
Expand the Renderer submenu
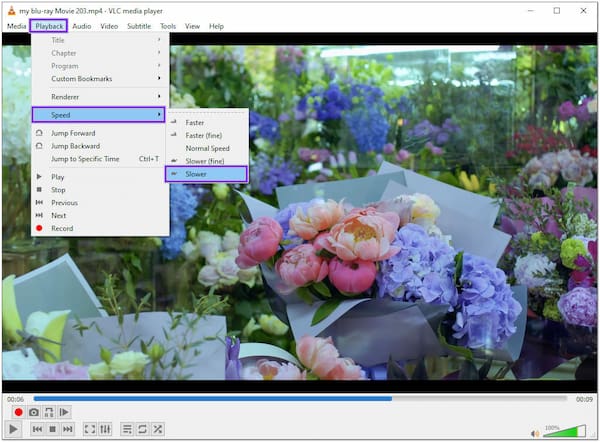pos(100,97)
